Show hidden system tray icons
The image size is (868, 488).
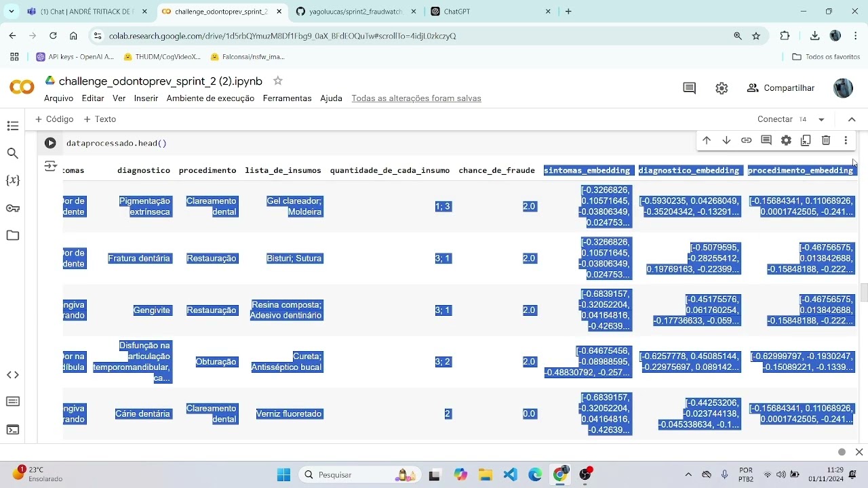(688, 475)
